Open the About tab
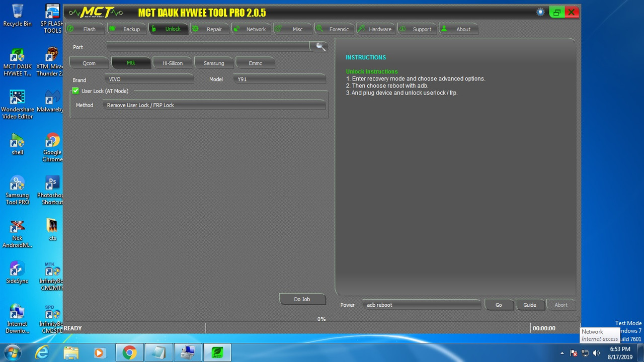This screenshot has width=644, height=362. tap(458, 29)
